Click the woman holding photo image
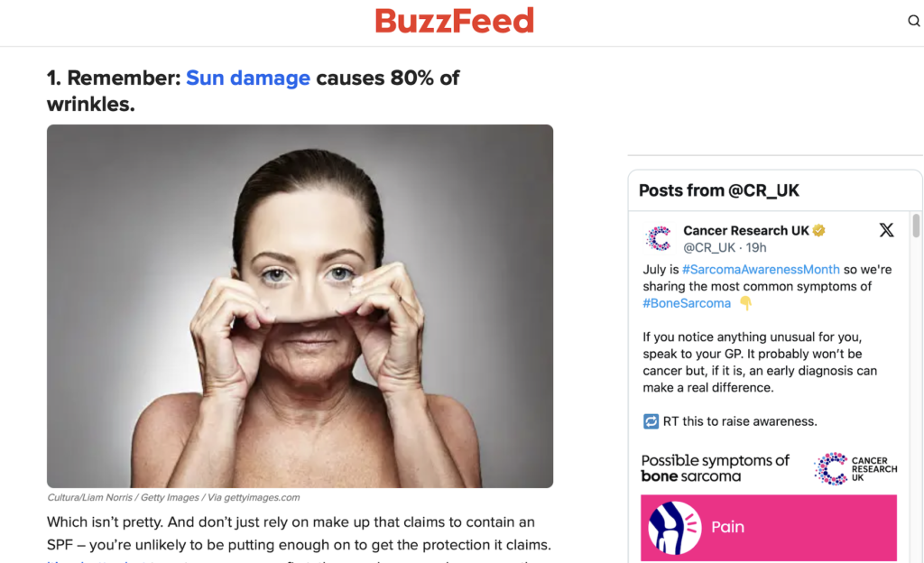 [x=300, y=306]
